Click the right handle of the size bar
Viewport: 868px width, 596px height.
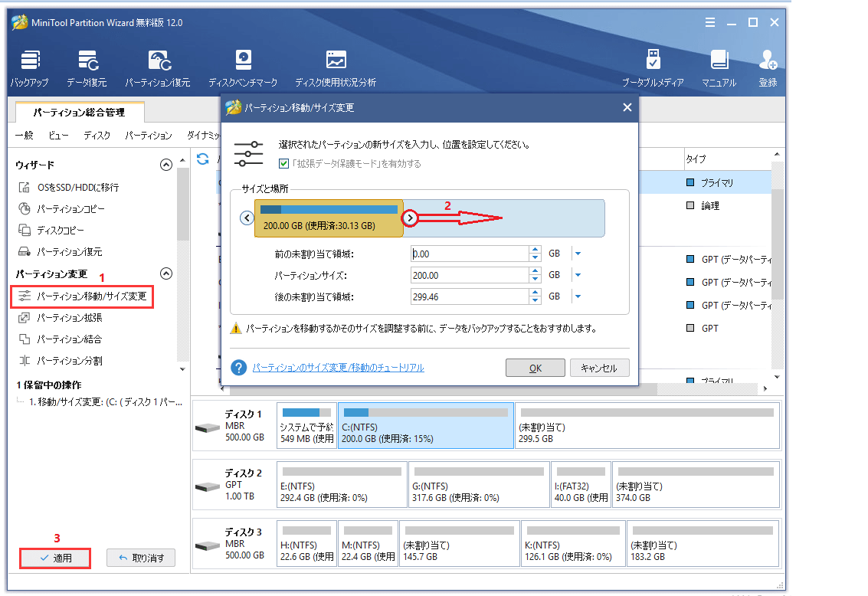(411, 218)
